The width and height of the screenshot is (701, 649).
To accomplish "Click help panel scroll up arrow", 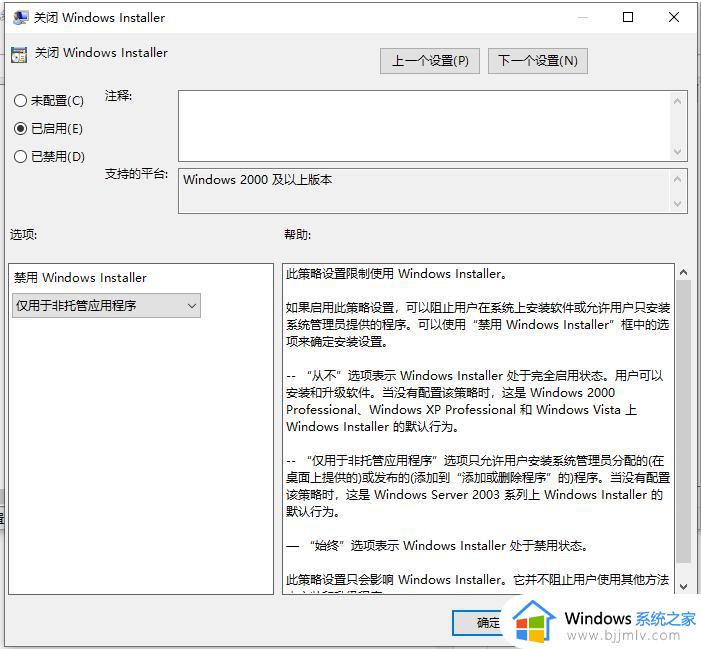I will click(x=683, y=272).
